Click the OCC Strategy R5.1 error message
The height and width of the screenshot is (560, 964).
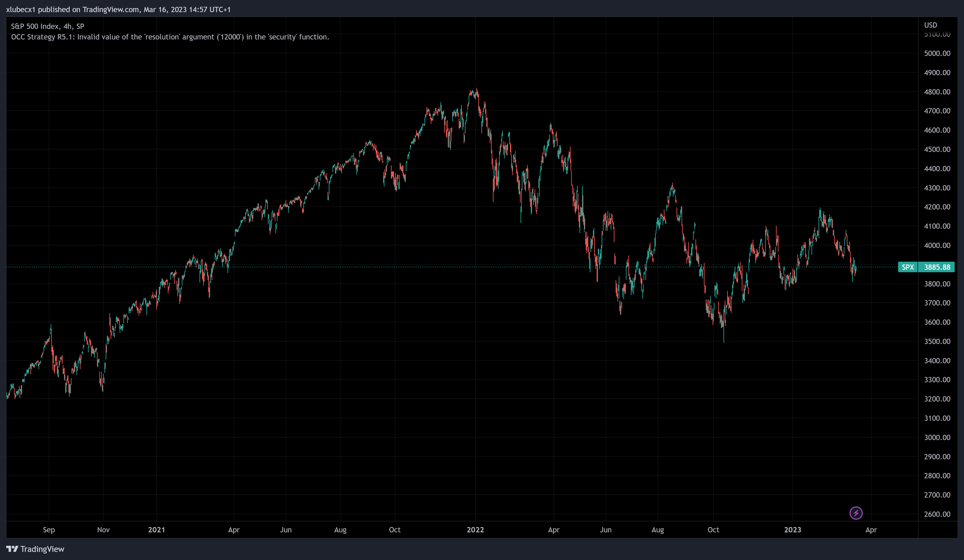pyautogui.click(x=170, y=37)
